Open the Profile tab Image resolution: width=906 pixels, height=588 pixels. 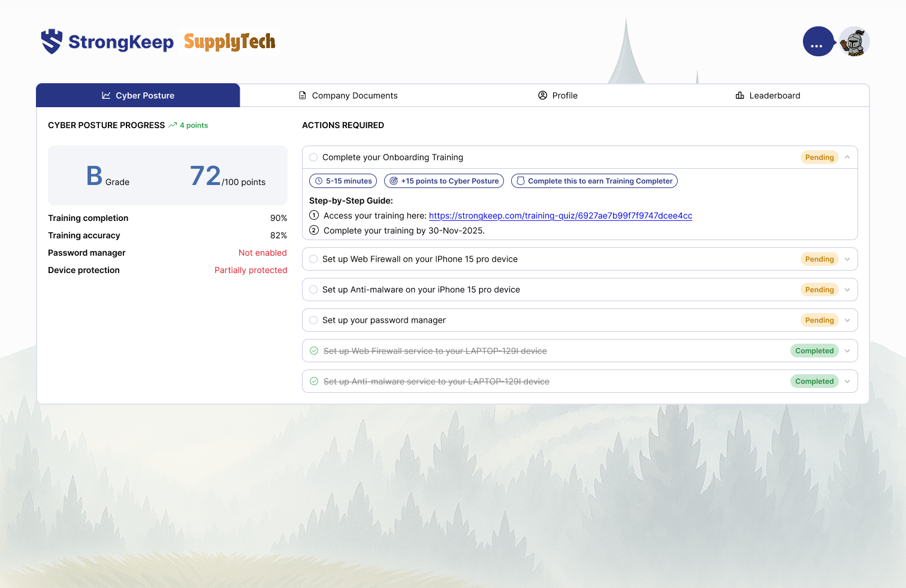tap(558, 95)
